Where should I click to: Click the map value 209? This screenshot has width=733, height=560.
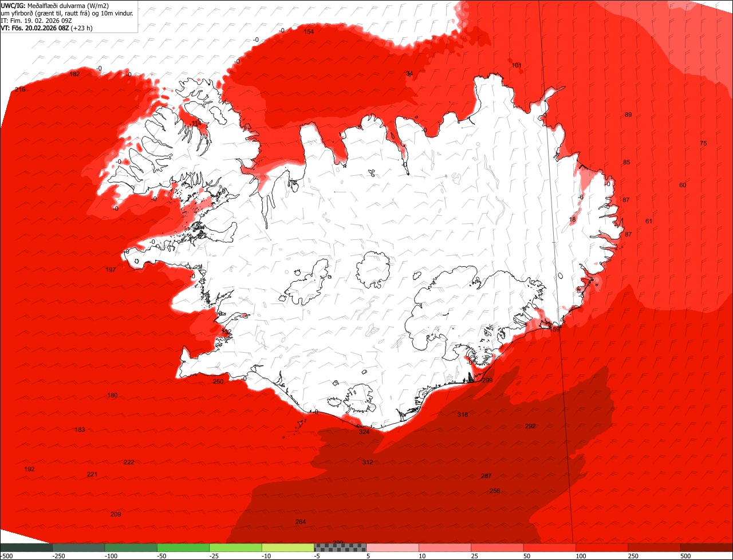116,515
